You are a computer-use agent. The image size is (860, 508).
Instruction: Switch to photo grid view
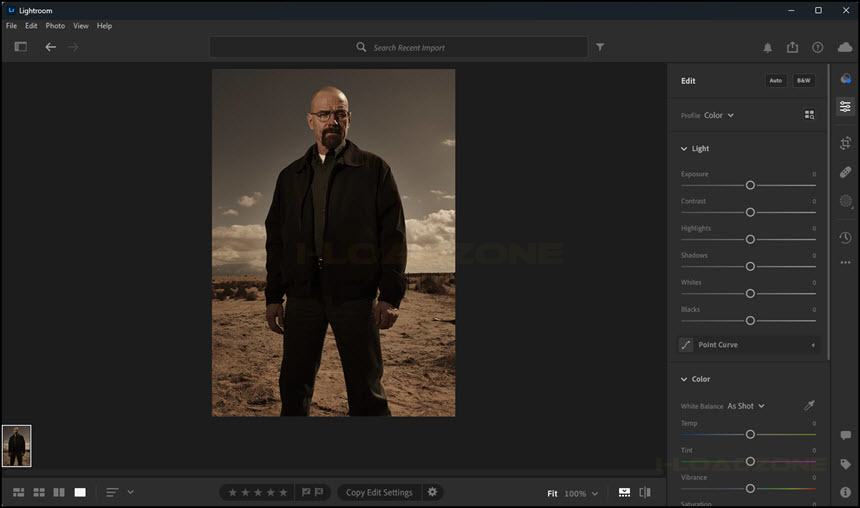coord(19,492)
